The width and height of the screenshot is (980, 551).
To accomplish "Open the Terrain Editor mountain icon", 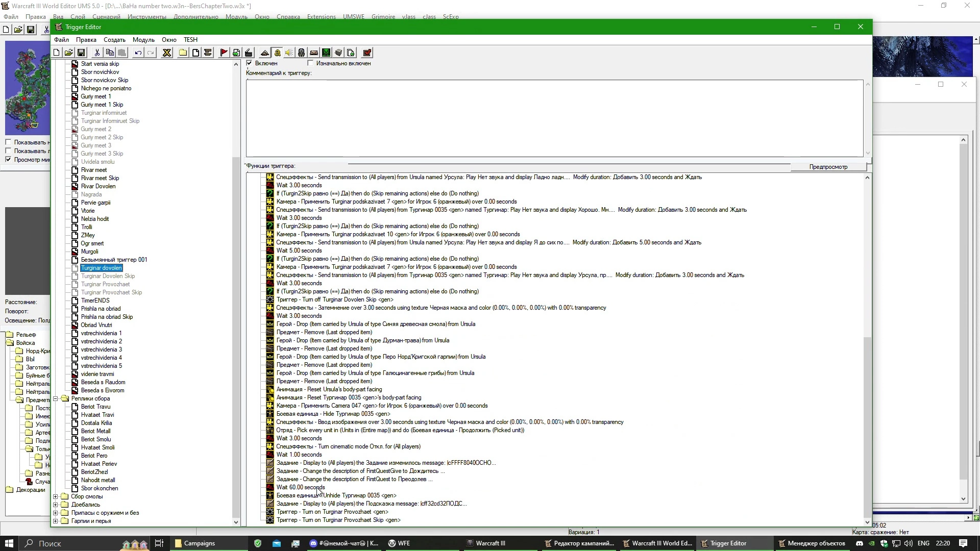I will point(265,53).
